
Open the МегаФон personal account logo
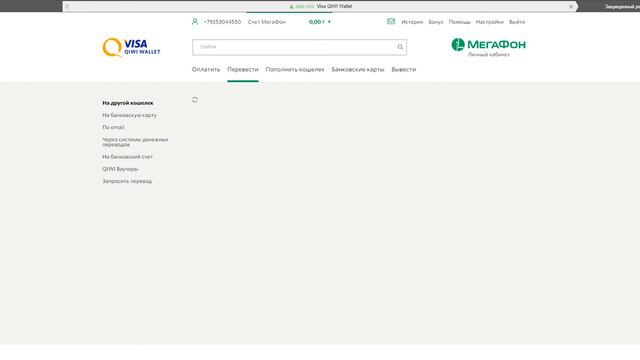pyautogui.click(x=488, y=47)
